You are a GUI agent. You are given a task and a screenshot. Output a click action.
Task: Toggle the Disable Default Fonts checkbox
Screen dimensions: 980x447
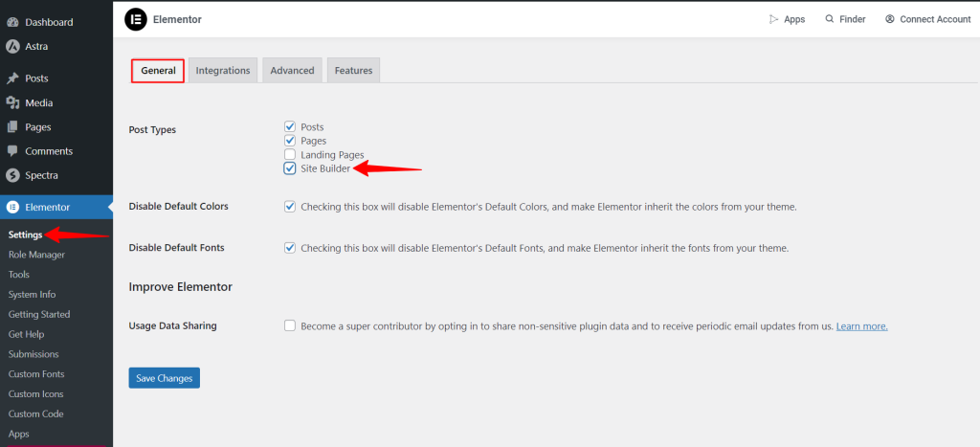[289, 248]
